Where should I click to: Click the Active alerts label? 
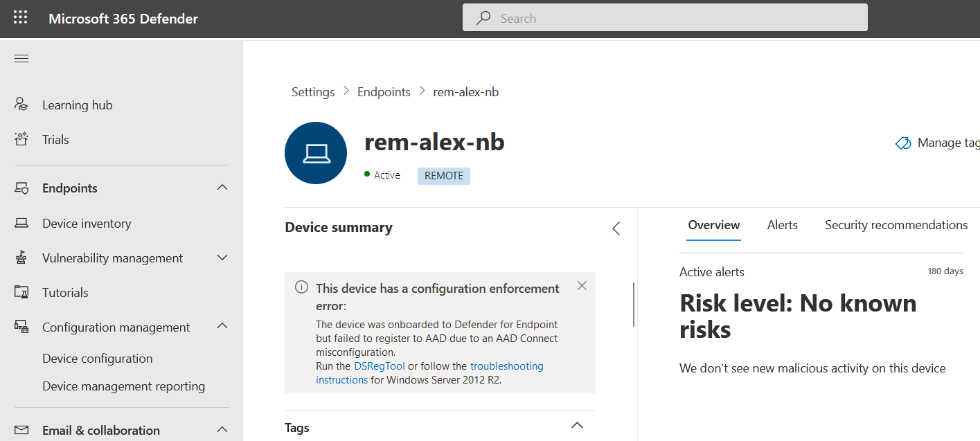[x=712, y=272]
